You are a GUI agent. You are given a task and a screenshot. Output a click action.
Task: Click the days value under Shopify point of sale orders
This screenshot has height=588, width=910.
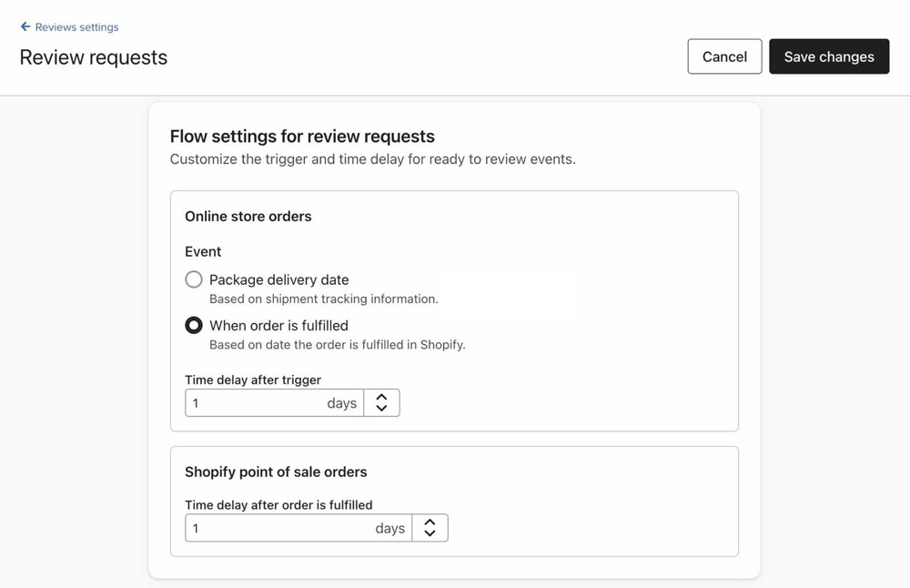coord(389,527)
